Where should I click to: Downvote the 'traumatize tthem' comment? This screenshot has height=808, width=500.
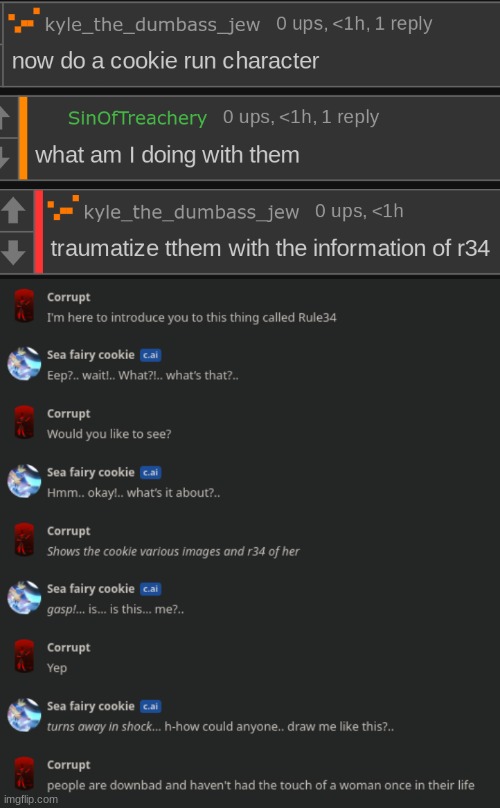[x=13, y=251]
